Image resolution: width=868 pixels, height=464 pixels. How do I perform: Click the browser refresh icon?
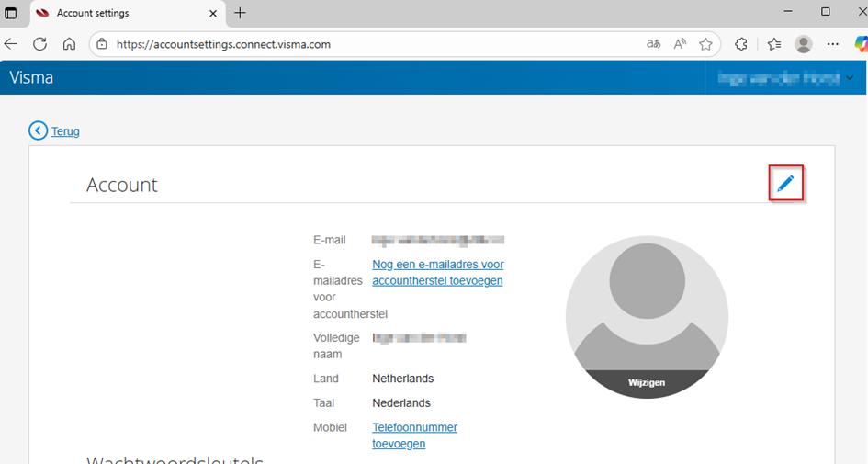(x=39, y=44)
